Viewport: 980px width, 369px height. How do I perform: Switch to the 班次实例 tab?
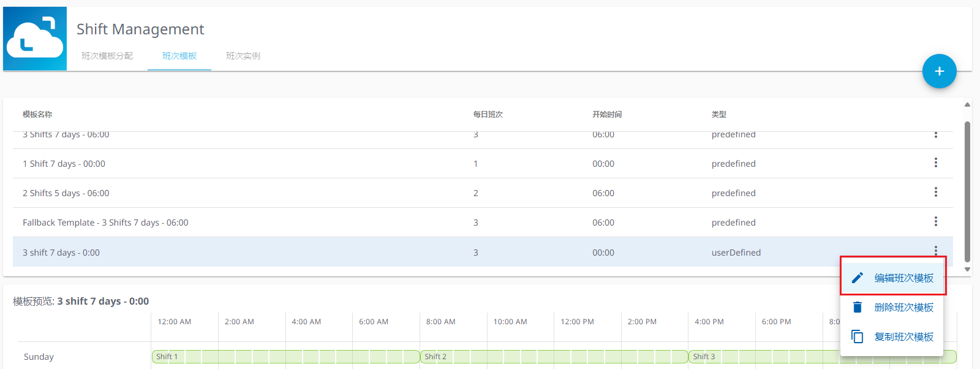point(243,56)
